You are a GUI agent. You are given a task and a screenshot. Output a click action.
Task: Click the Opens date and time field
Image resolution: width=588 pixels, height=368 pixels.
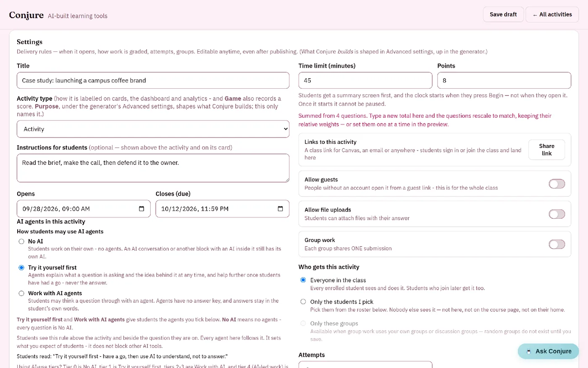click(x=84, y=209)
